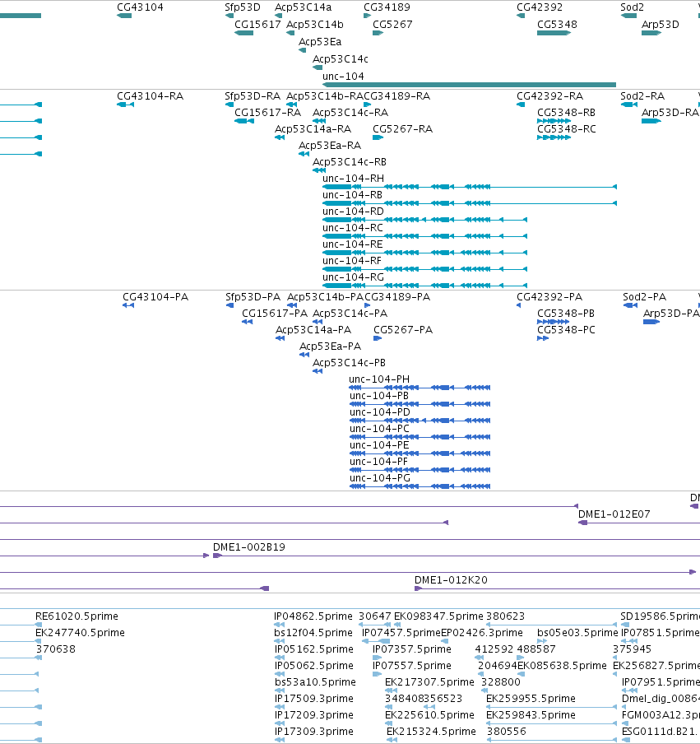Click the DME1-012E07 BAC label
This screenshot has width=700, height=744.
coord(614,514)
